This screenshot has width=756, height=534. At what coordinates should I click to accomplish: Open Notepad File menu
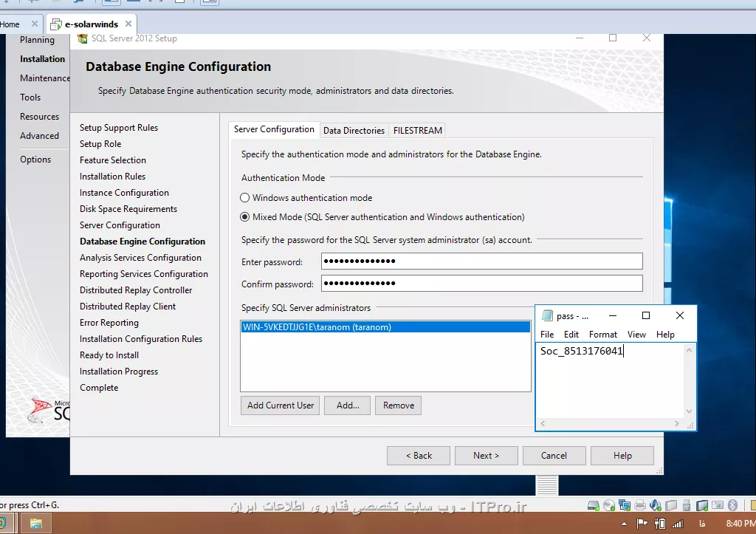(547, 335)
